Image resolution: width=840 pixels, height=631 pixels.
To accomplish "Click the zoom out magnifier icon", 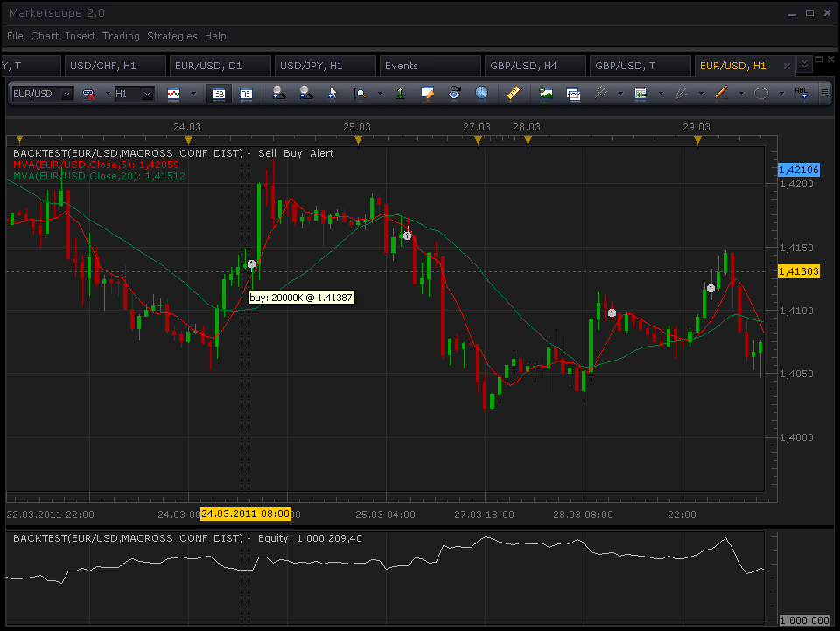I will coord(306,93).
